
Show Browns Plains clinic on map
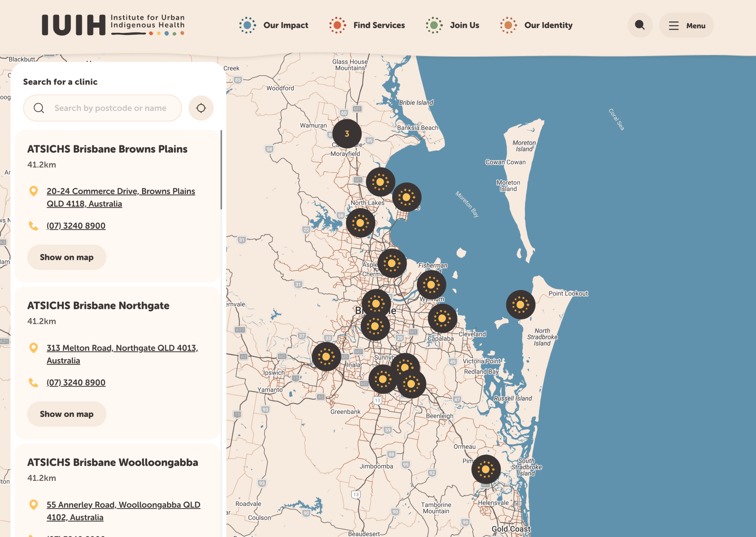pos(66,257)
